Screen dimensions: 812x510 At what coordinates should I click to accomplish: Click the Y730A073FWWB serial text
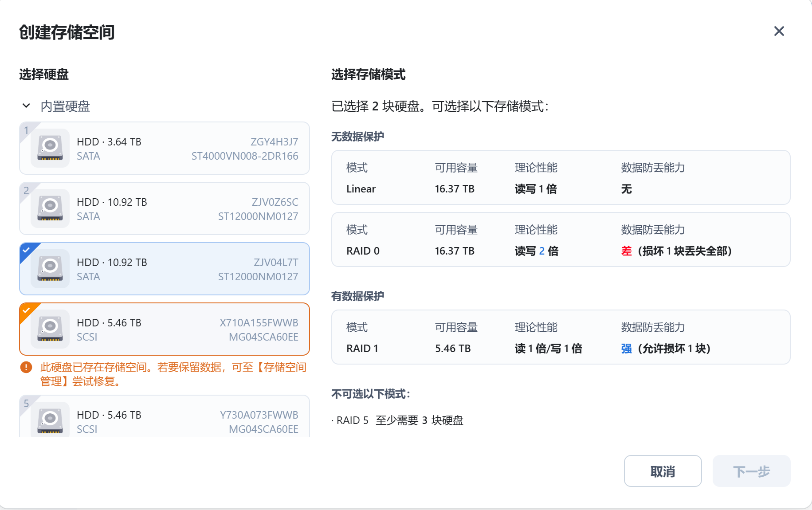(259, 415)
